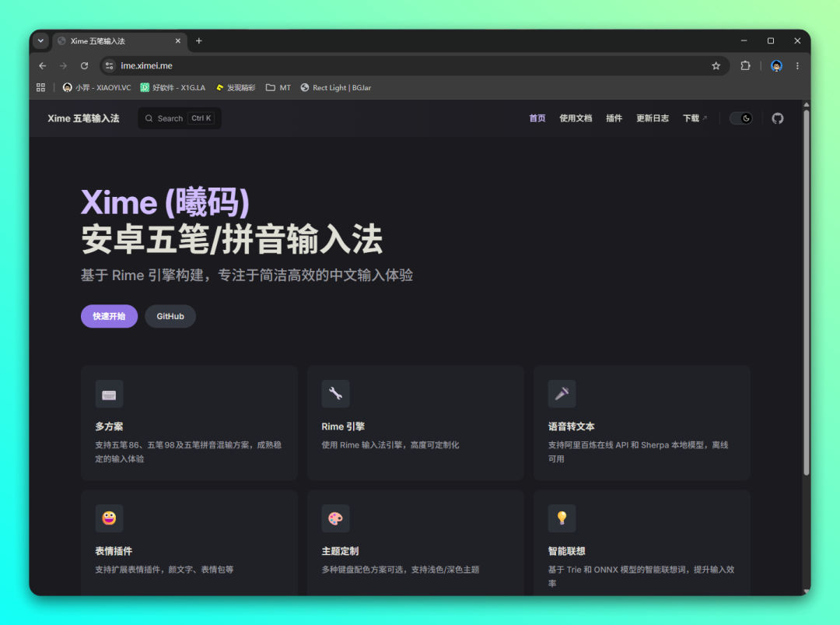This screenshot has width=840, height=625.
Task: Open the 下载 external link
Action: coord(695,118)
